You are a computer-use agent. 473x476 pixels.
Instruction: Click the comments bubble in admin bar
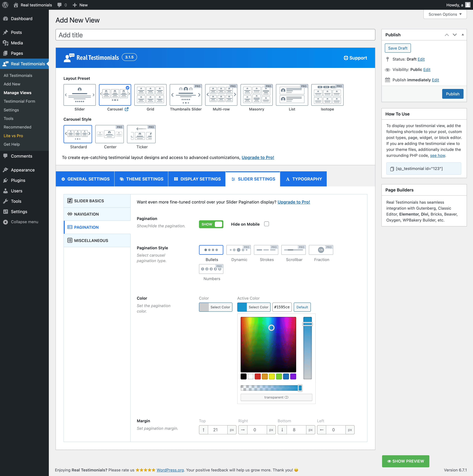tap(59, 5)
